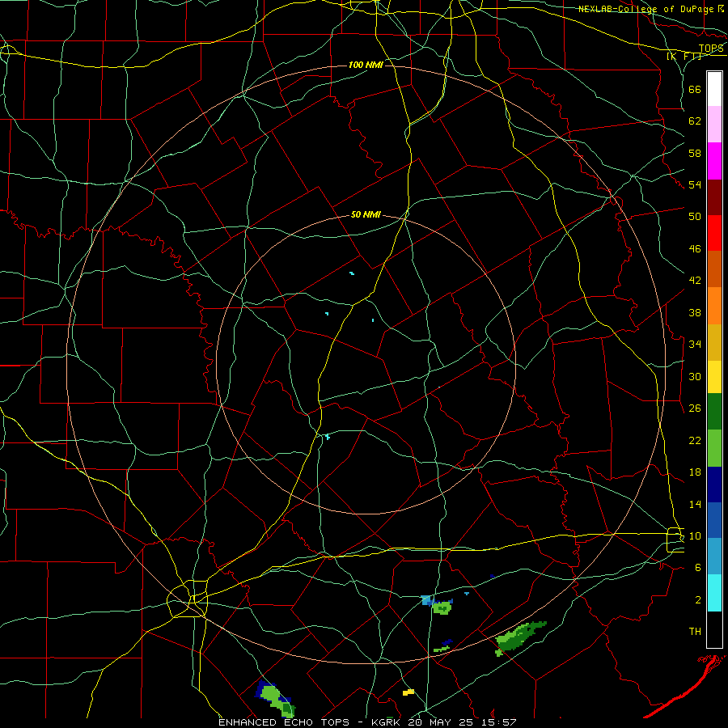The height and width of the screenshot is (728, 728).
Task: Click the white swatch at top of legend
Action: pos(714,89)
